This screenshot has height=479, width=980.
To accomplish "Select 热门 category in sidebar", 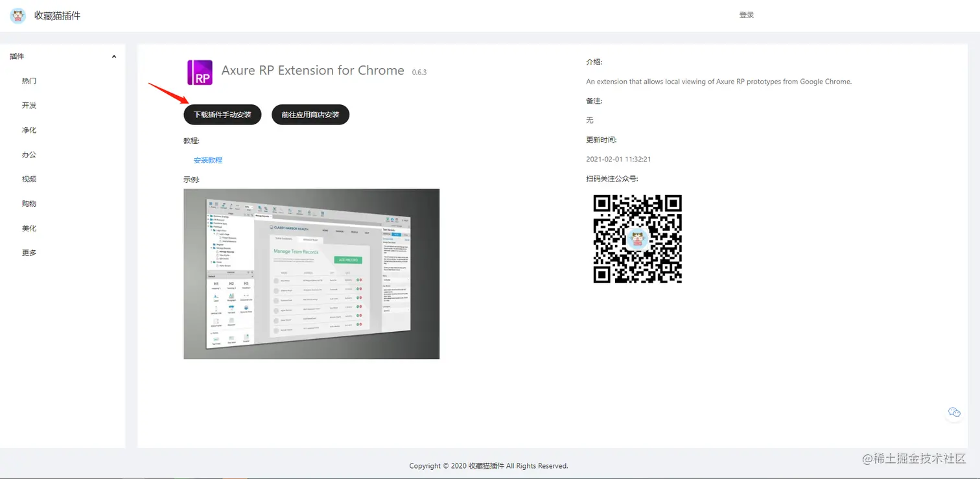I will (29, 81).
